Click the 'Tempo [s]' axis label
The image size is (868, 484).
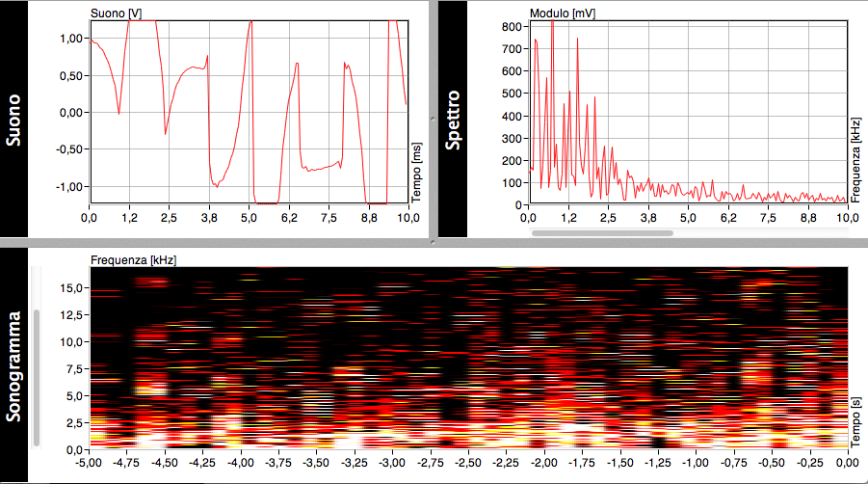tap(855, 418)
